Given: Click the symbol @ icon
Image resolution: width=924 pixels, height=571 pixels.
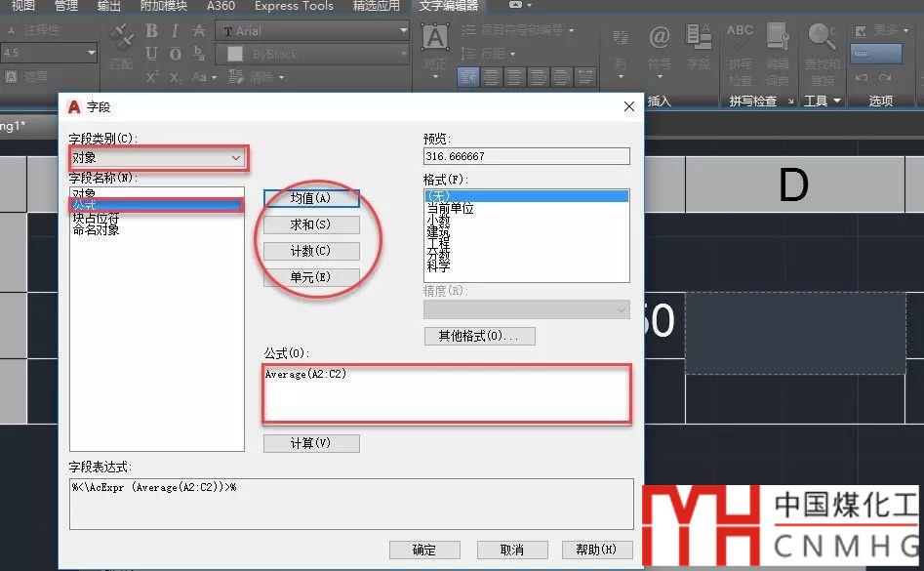Looking at the screenshot, I should 660,39.
